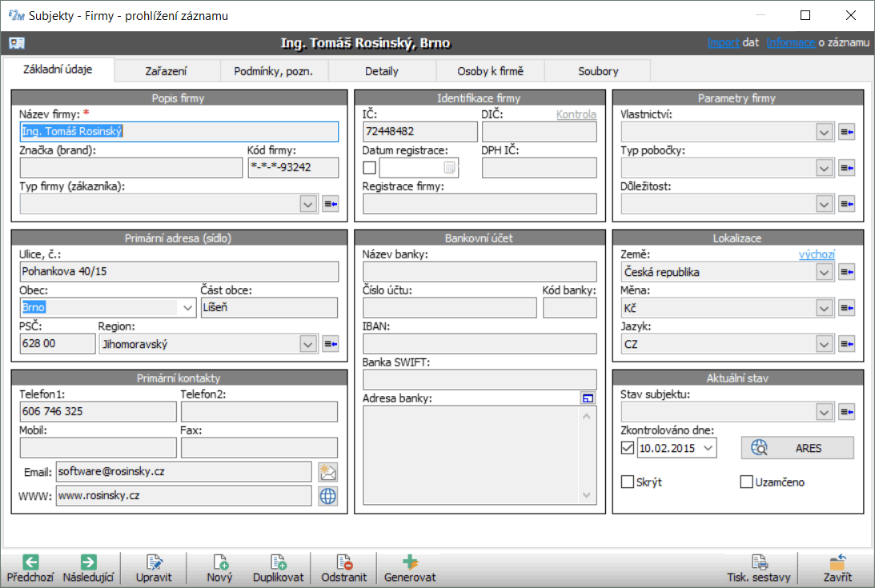
Task: Open the Generovat action
Action: [410, 569]
